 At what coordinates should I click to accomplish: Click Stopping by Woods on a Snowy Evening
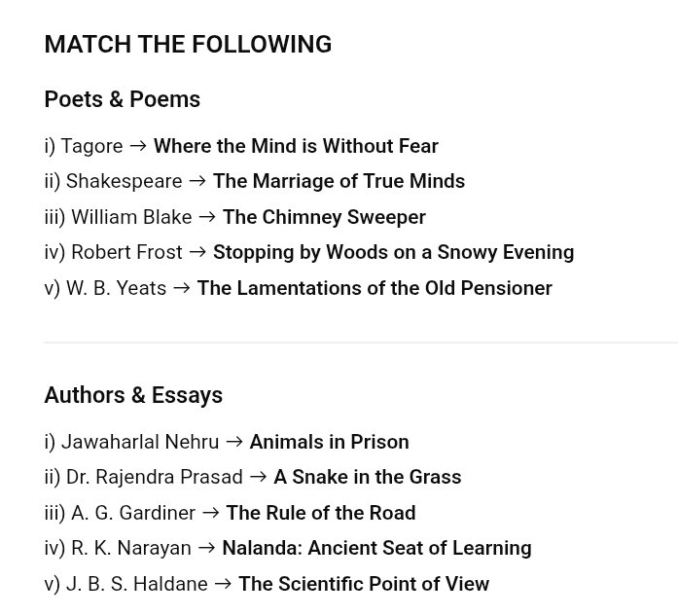pos(393,252)
